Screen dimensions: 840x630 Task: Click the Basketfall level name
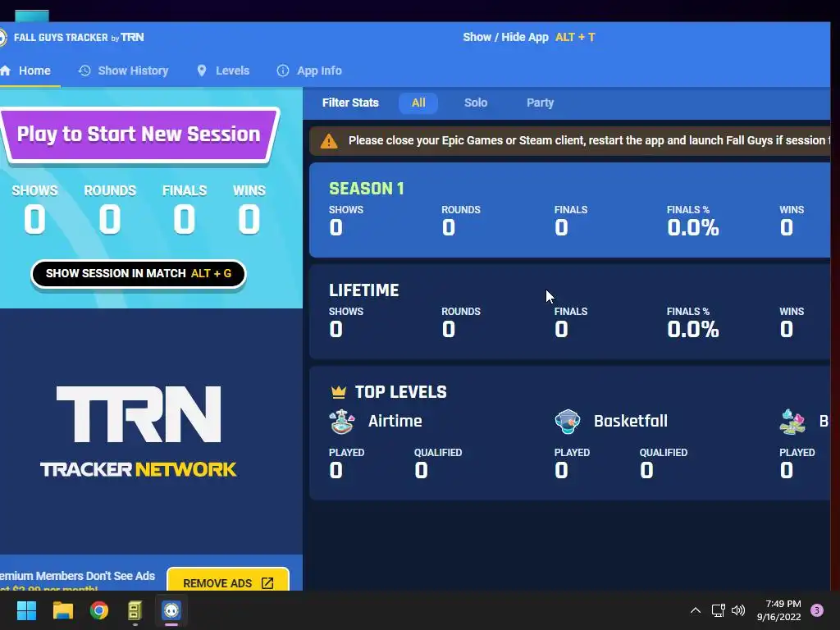tap(631, 421)
